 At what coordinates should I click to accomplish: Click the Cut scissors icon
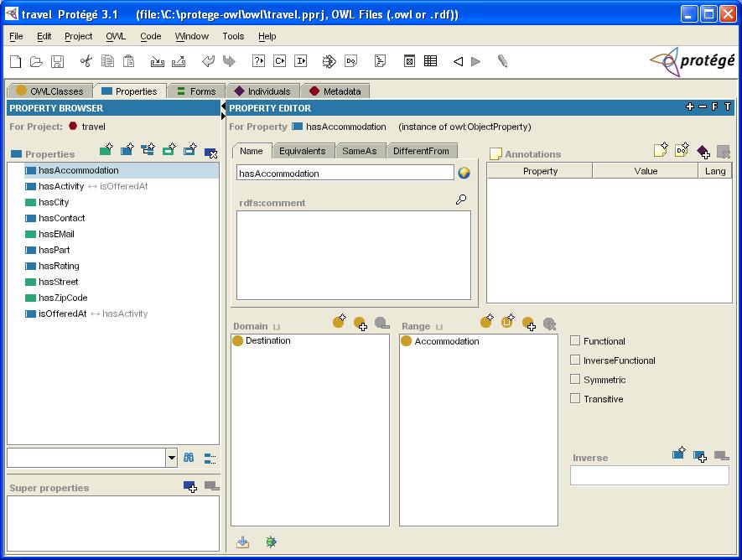click(x=86, y=61)
